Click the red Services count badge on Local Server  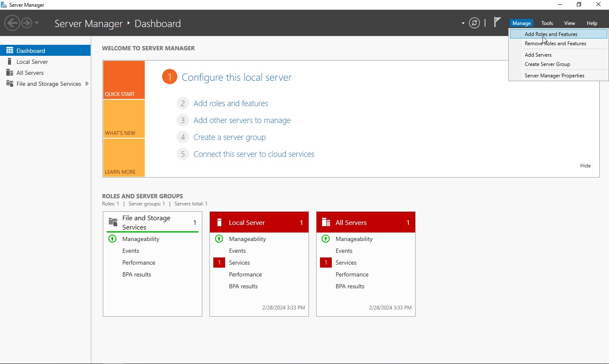[219, 263]
